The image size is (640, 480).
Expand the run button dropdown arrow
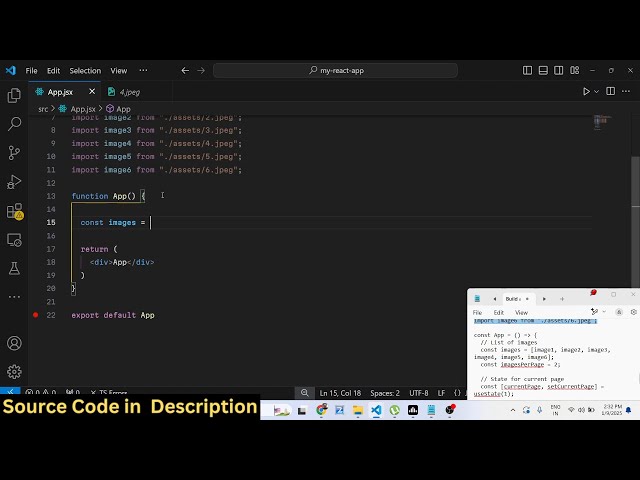[x=598, y=92]
